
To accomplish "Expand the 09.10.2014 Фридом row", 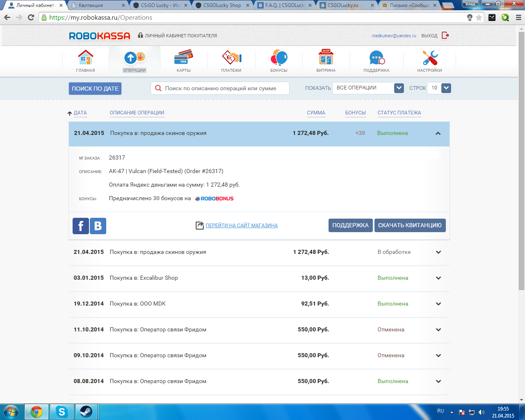I will (x=438, y=356).
